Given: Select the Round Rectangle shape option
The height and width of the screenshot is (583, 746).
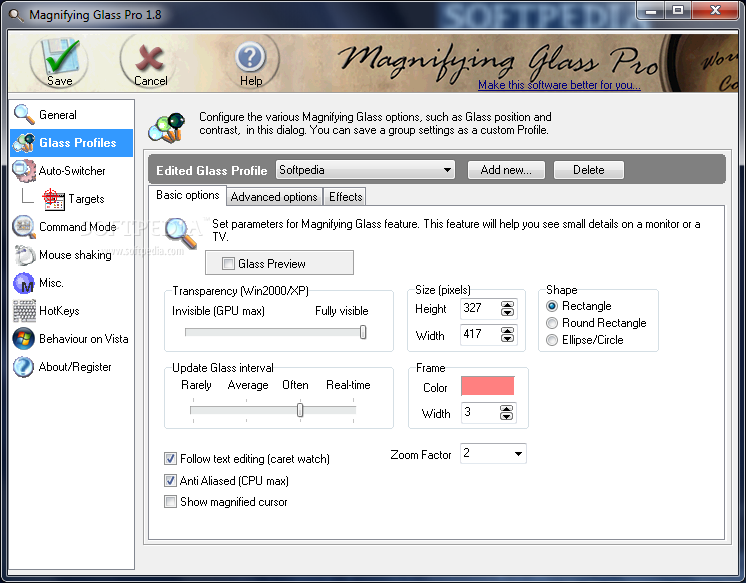Looking at the screenshot, I should click(552, 323).
